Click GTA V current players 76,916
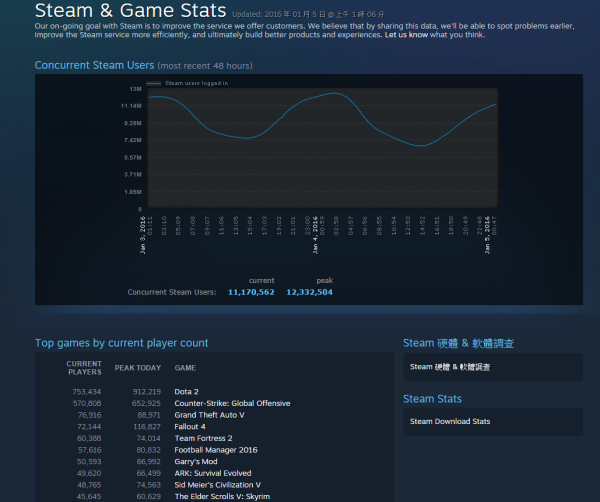 [x=90, y=415]
